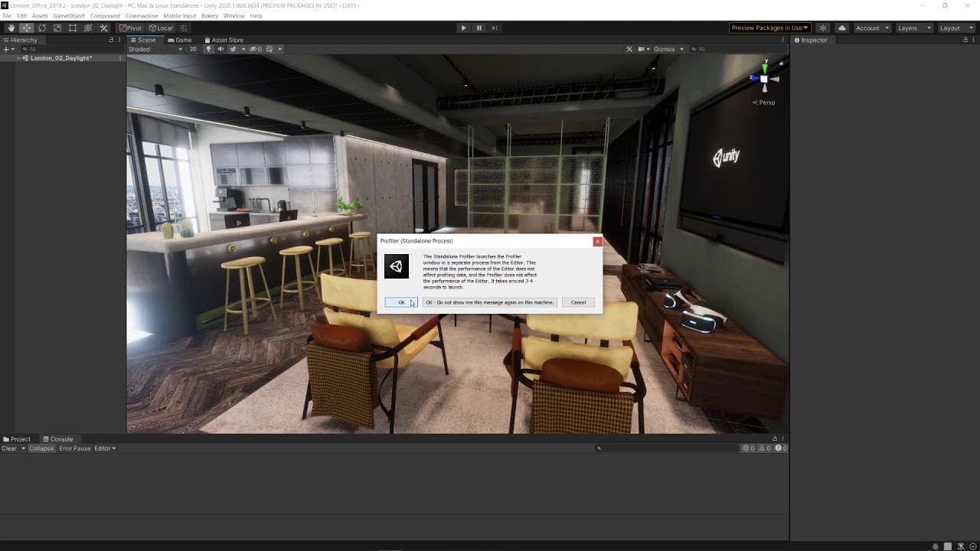Close the Profiler dialog with red X
Viewport: 980px width, 551px height.
click(597, 241)
